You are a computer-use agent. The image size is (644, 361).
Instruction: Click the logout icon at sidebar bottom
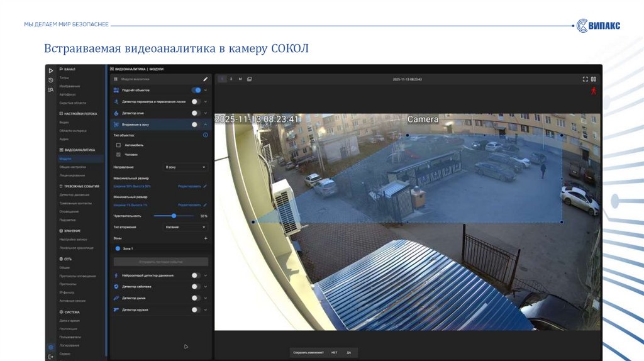51,357
